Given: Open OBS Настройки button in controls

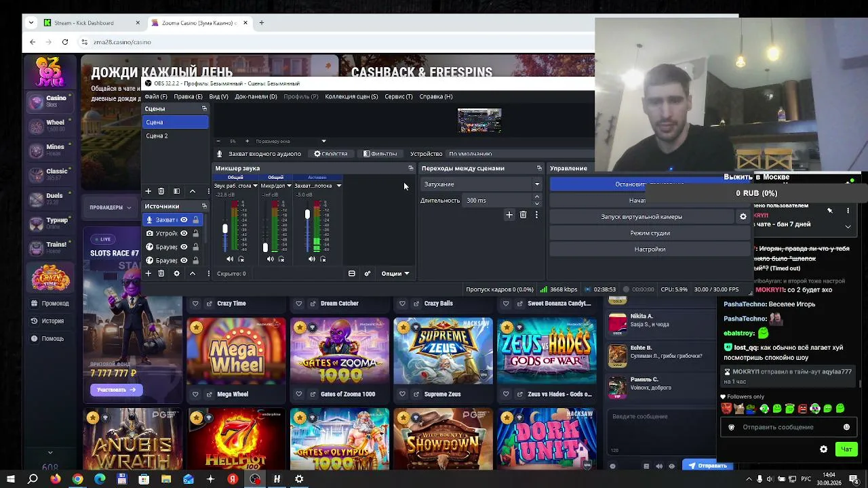Looking at the screenshot, I should point(650,249).
